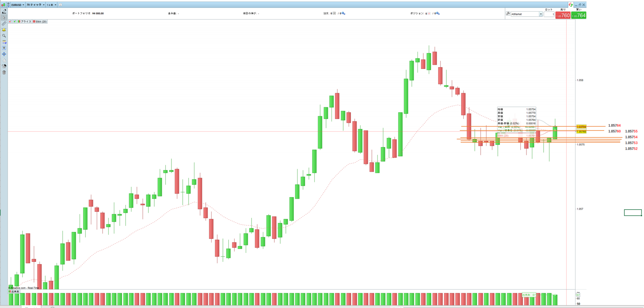Click the red sell button at 1.05760

[563, 15]
